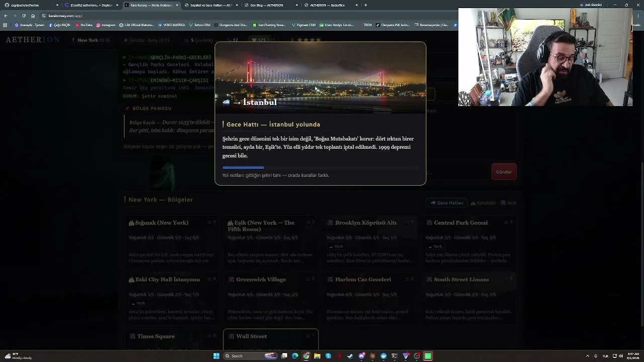The image size is (644, 362).
Task: Open the Just Chatting Stream bookmark
Action: pos(269,25)
